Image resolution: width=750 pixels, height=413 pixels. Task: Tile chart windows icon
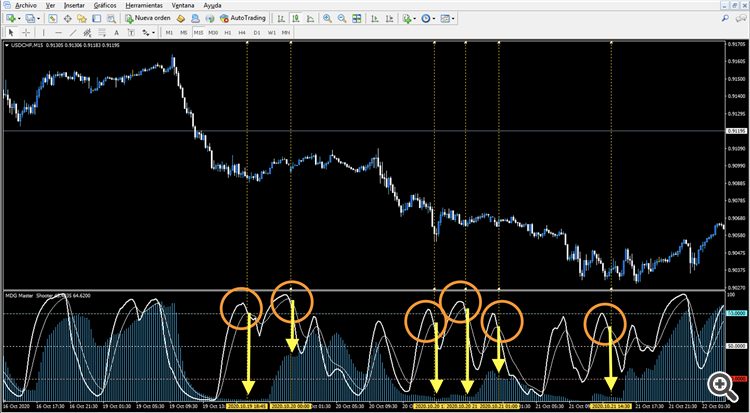tap(356, 18)
